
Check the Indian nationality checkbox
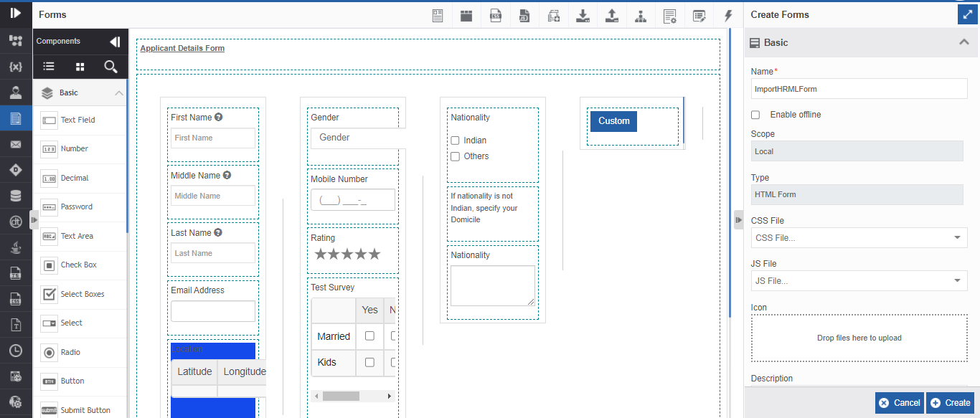(x=455, y=141)
